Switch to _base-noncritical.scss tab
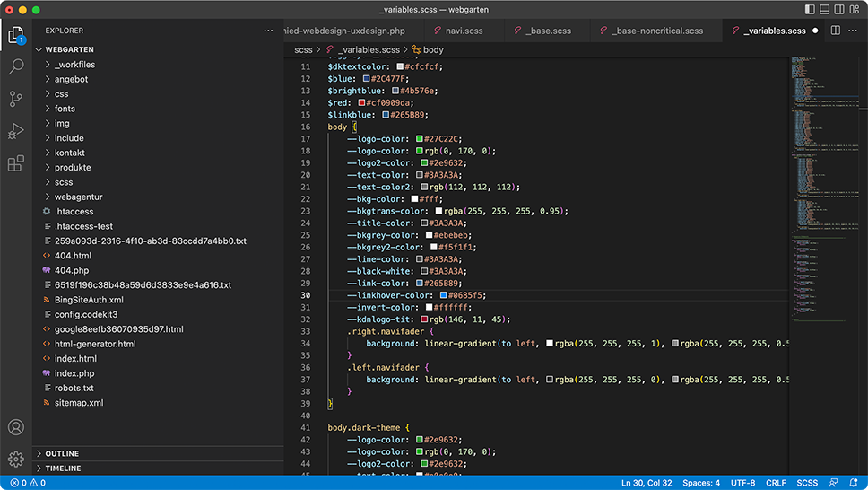 (x=657, y=31)
